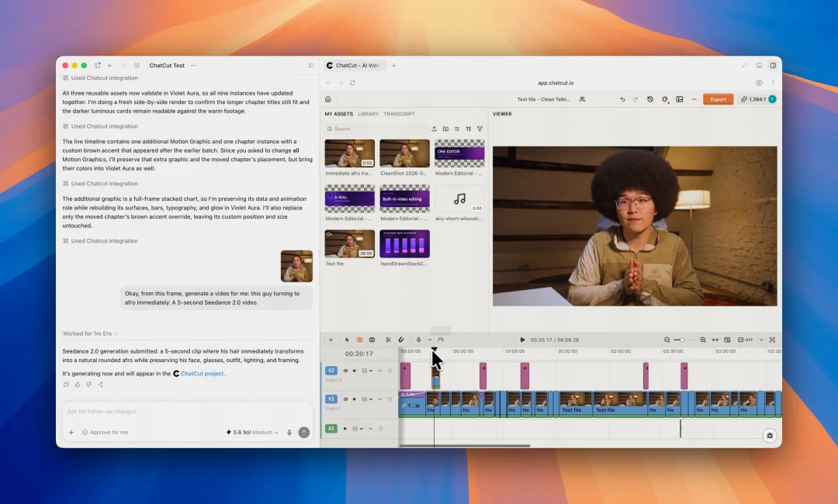
Task: Click the fullscreen frame icon next to the OFF dropdown
Action: (772, 340)
